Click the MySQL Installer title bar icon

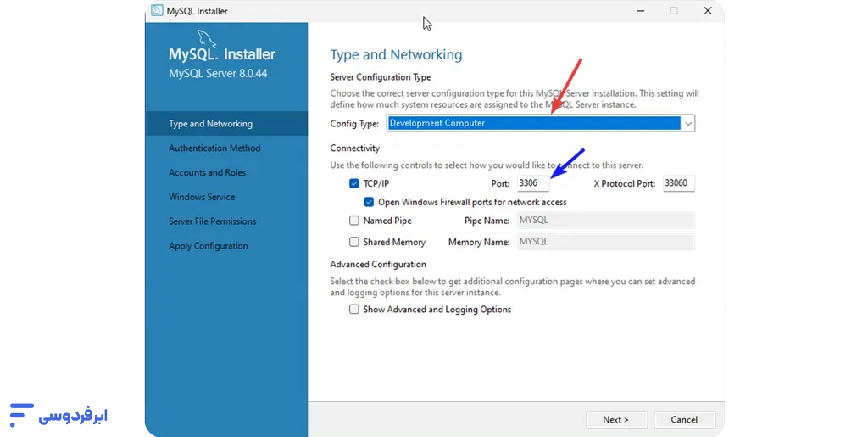157,10
